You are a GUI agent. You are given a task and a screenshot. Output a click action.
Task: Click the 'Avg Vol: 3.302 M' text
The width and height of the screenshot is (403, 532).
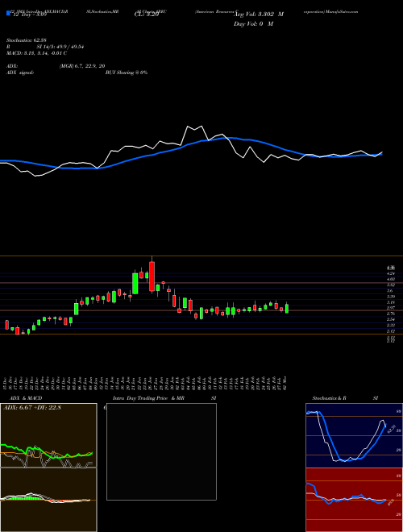tap(258, 15)
